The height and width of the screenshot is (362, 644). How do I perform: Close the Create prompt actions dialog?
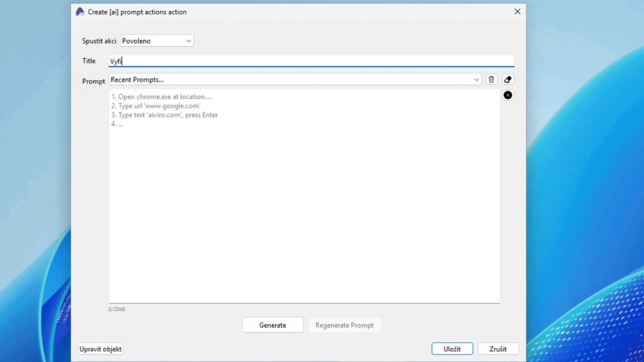pos(517,12)
